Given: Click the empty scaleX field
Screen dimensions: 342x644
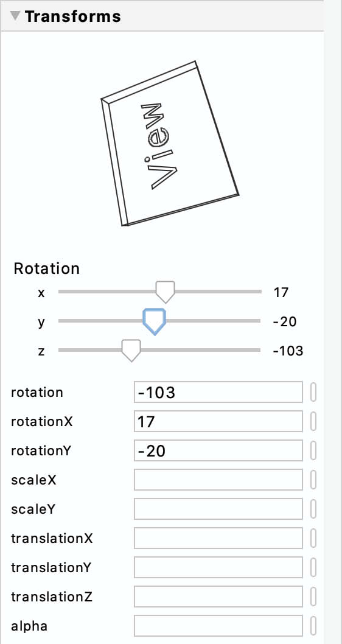Looking at the screenshot, I should point(218,480).
